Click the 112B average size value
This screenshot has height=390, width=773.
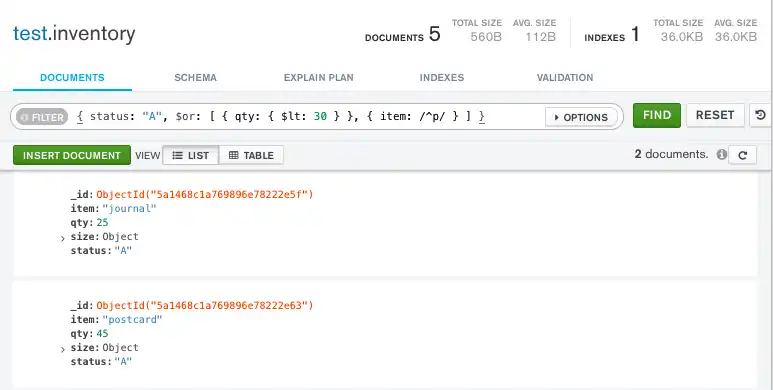(540, 37)
